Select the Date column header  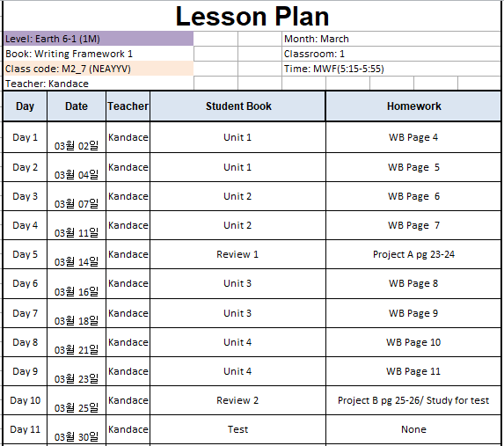[77, 106]
